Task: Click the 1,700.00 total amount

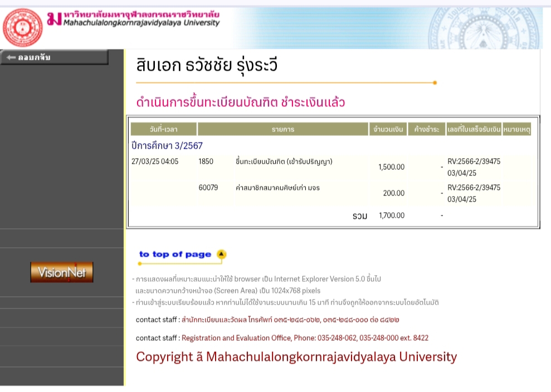Action: [x=391, y=215]
